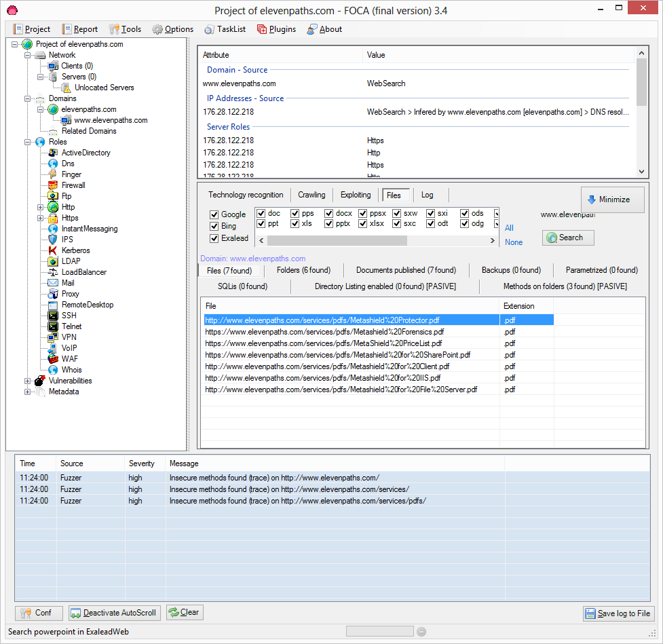The height and width of the screenshot is (644, 663).
Task: Select the Metashield Forensics.pdf file row
Action: (324, 332)
